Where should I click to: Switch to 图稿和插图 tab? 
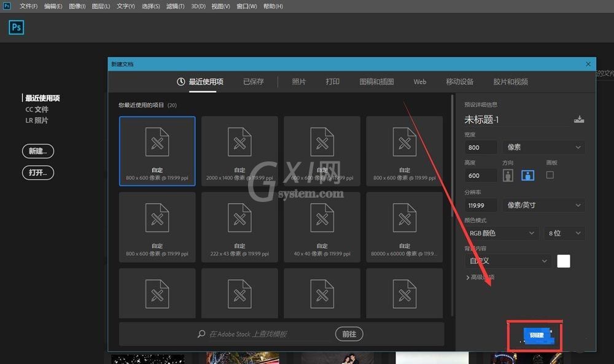(x=377, y=82)
